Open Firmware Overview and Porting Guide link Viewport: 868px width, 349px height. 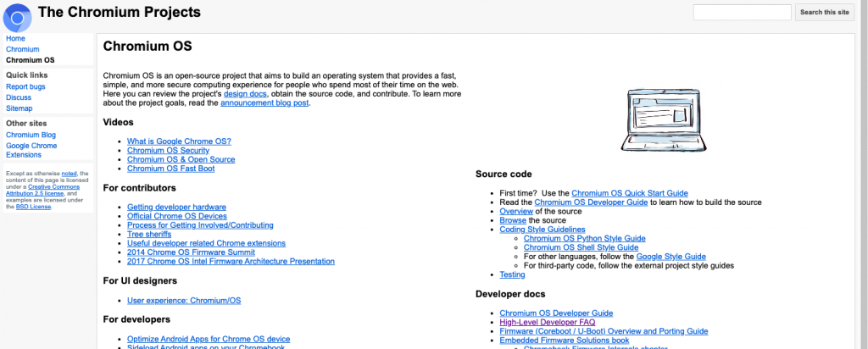[x=604, y=331]
